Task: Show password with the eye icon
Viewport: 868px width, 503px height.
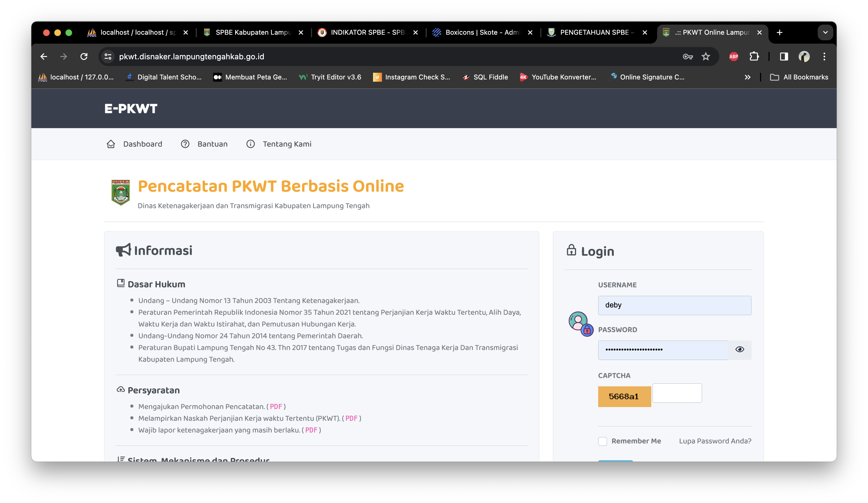Action: click(x=740, y=349)
